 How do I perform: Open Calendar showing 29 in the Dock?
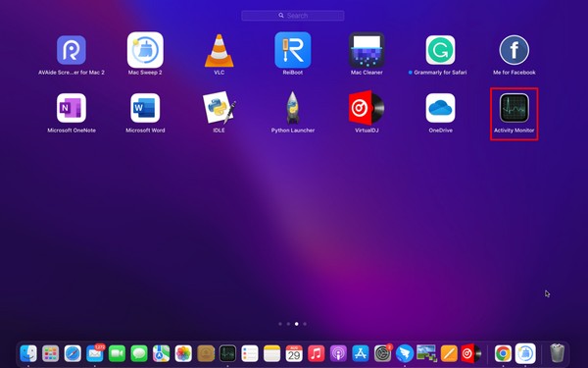294,353
